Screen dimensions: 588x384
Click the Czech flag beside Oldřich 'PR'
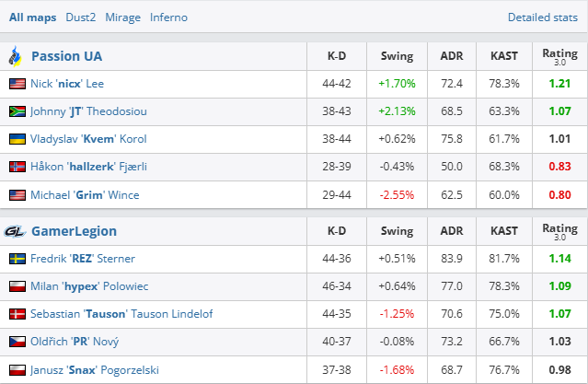[x=17, y=342]
